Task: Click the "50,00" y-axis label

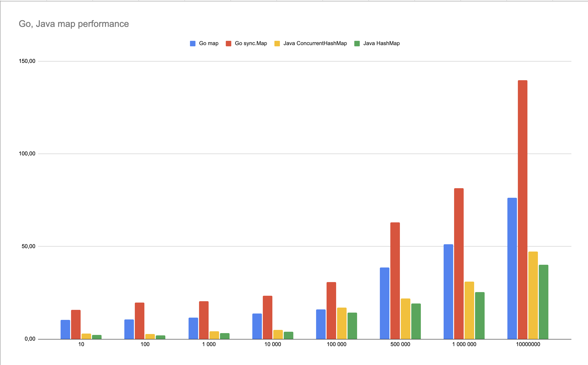Action: (28, 246)
